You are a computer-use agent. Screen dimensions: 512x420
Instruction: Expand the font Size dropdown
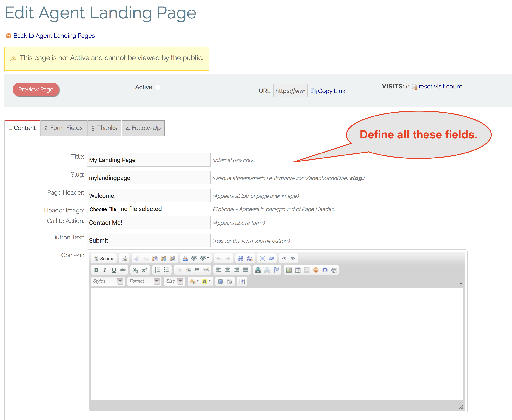pyautogui.click(x=174, y=281)
